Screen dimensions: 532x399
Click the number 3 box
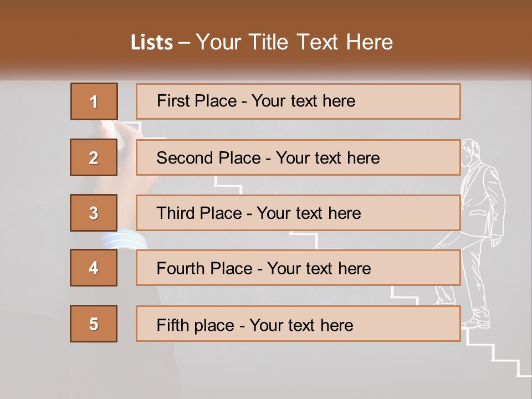[94, 213]
